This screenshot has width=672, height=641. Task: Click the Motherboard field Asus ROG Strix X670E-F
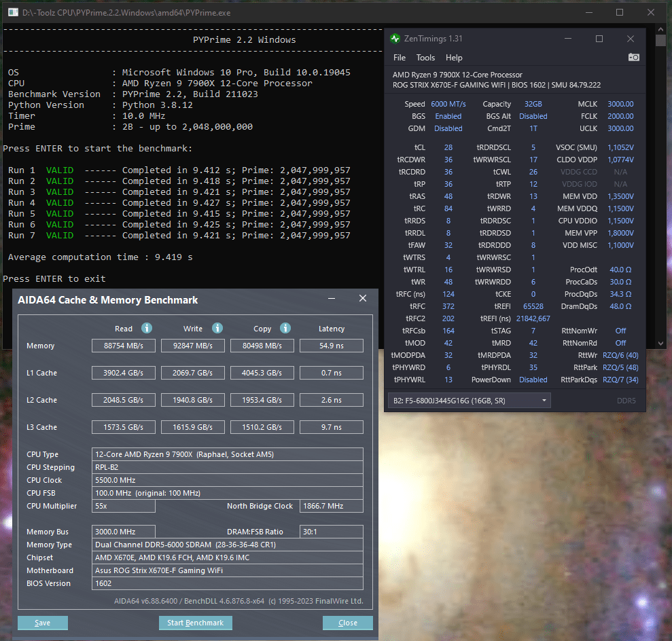click(x=228, y=570)
